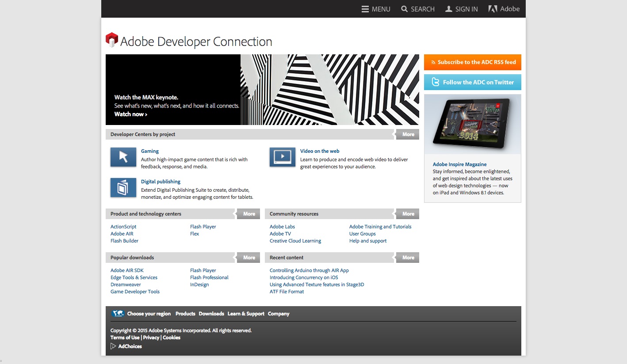Open Edge Tools & Services link
Screen dimensions: 627x364
pyautogui.click(x=134, y=277)
